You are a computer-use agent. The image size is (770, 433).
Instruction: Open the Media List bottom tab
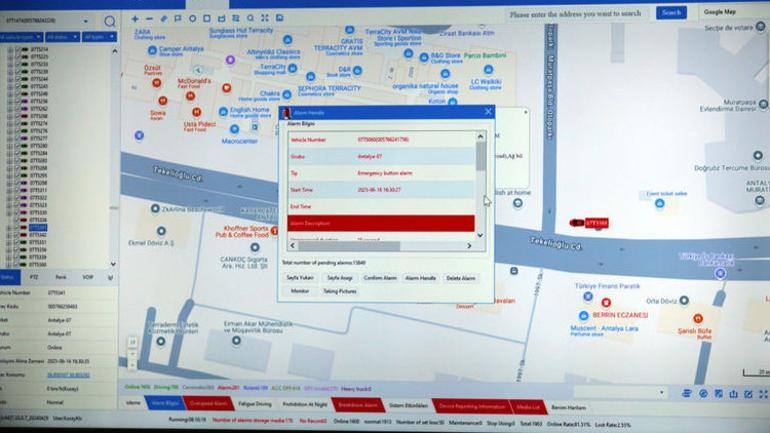click(528, 407)
